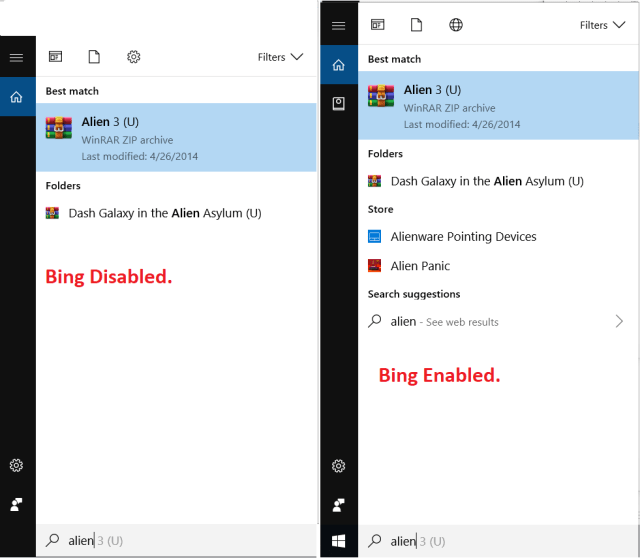Filter by Apps icon in Bing Enabled panel

pyautogui.click(x=378, y=24)
